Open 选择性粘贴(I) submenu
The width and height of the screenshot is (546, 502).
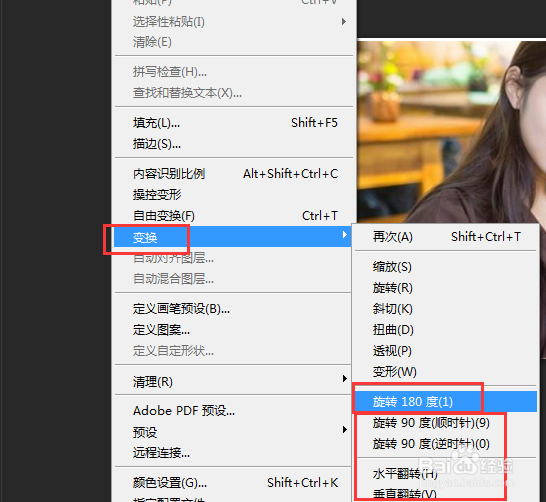click(x=233, y=22)
